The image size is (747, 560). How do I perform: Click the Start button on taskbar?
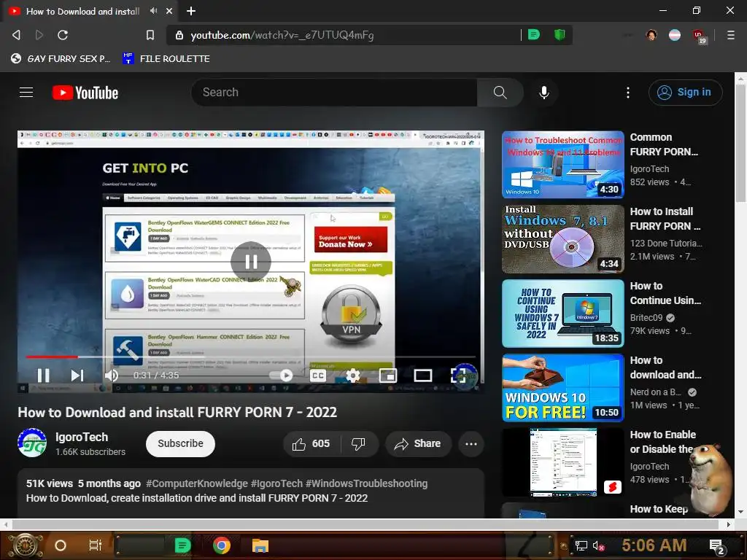pyautogui.click(x=26, y=545)
